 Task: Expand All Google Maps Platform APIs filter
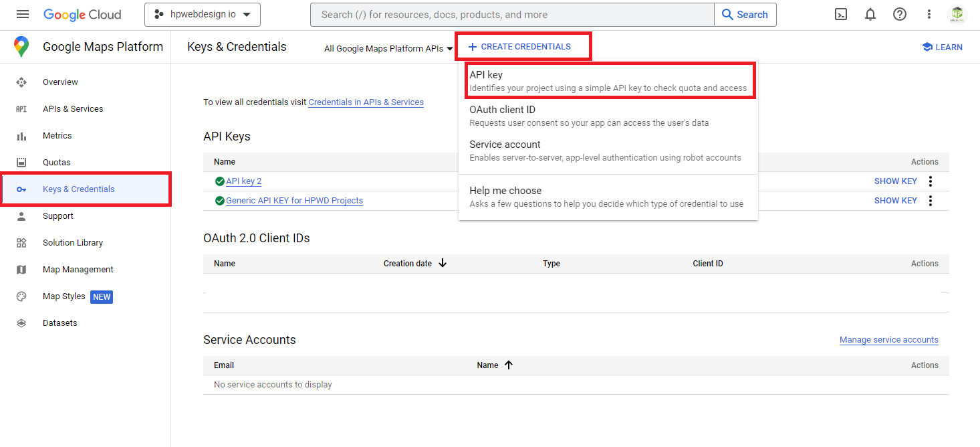pyautogui.click(x=388, y=48)
